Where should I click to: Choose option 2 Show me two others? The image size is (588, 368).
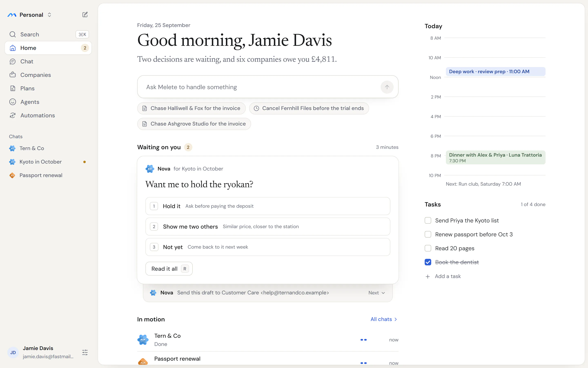coord(268,227)
